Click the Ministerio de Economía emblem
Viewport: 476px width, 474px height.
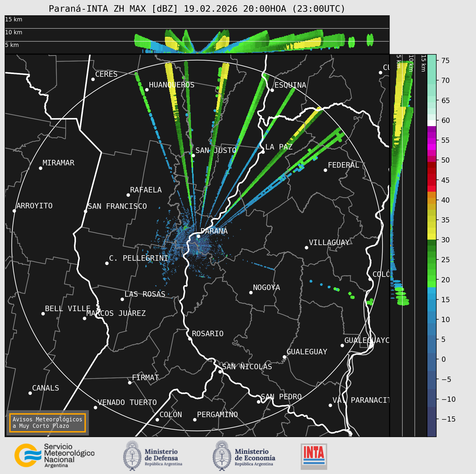coord(222,456)
